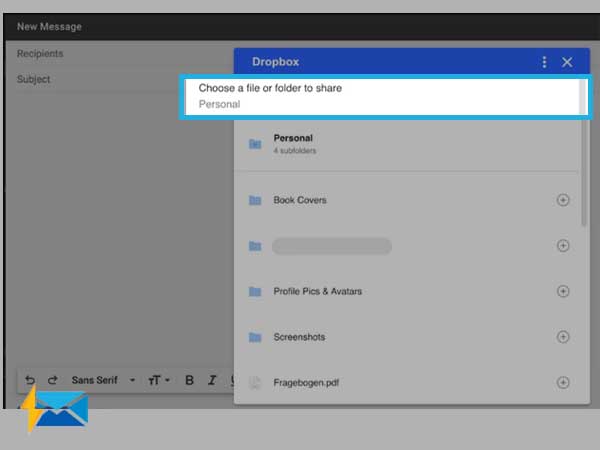Click the Personal folder heading
Viewport: 600px width, 450px height.
tap(293, 138)
